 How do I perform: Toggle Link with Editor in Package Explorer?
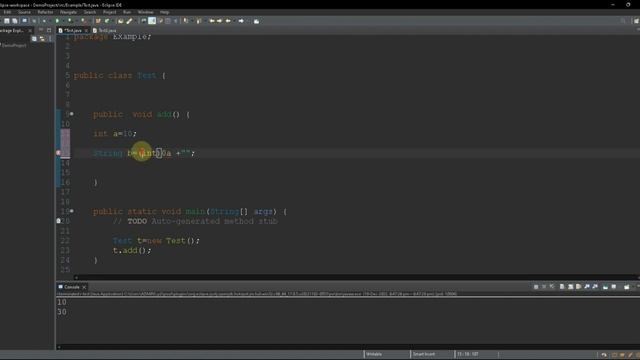click(x=42, y=39)
